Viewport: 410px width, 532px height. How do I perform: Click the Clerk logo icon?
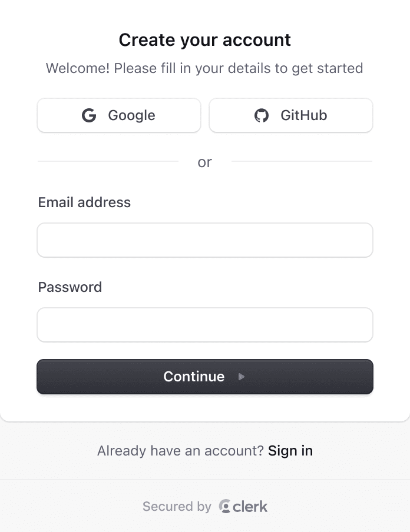click(x=225, y=506)
